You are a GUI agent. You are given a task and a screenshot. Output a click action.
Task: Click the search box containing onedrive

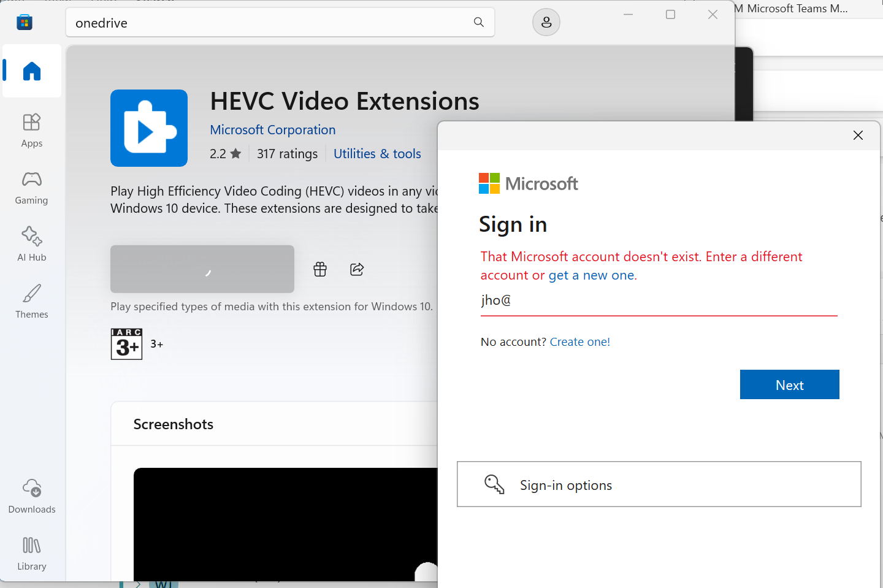[x=280, y=23]
